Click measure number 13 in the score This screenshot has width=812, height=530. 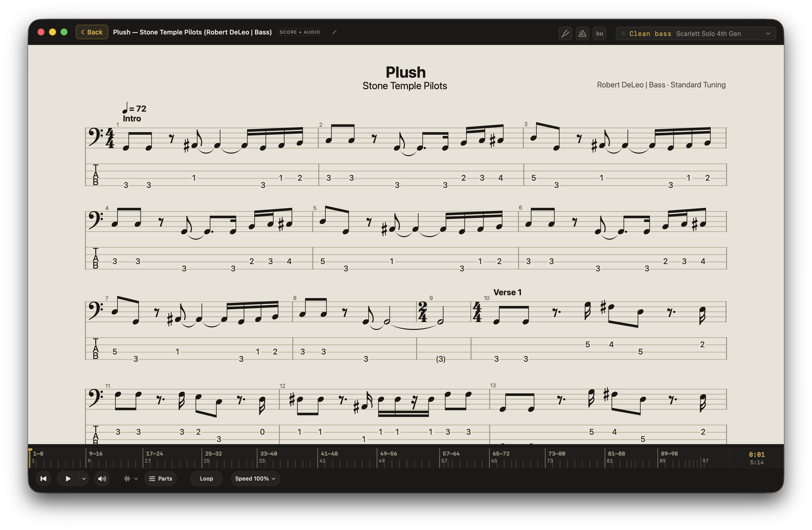point(493,385)
